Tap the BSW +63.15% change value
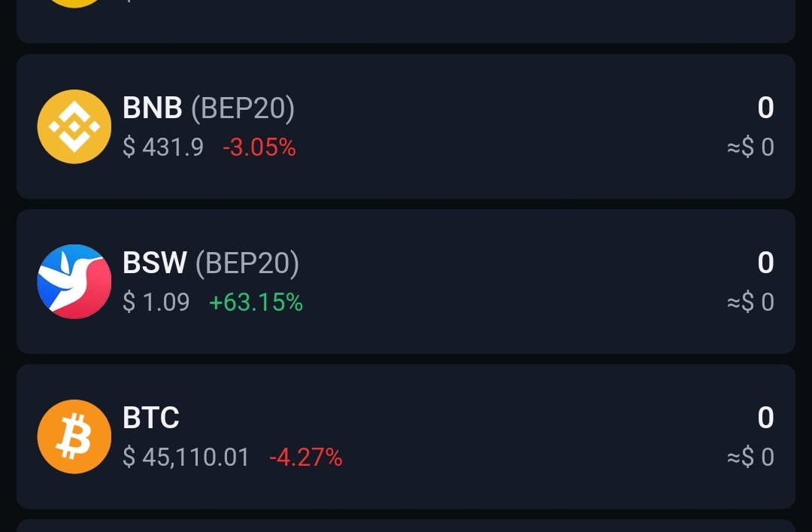Image resolution: width=812 pixels, height=532 pixels. (x=256, y=302)
